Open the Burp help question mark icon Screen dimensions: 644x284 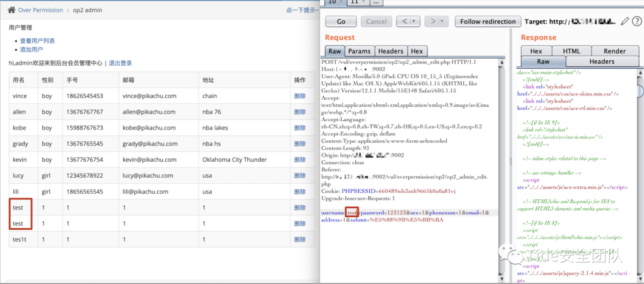(636, 21)
